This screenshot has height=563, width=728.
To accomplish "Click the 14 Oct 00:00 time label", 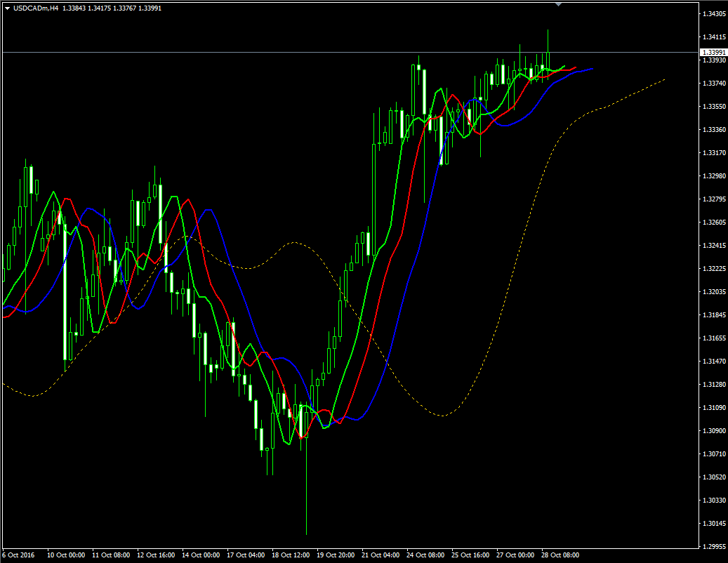I will point(201,555).
